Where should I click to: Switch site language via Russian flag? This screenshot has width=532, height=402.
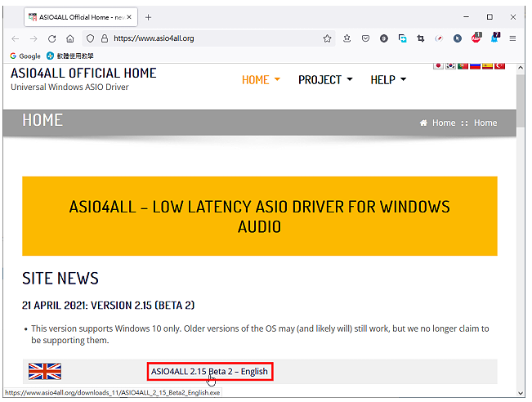tap(475, 66)
